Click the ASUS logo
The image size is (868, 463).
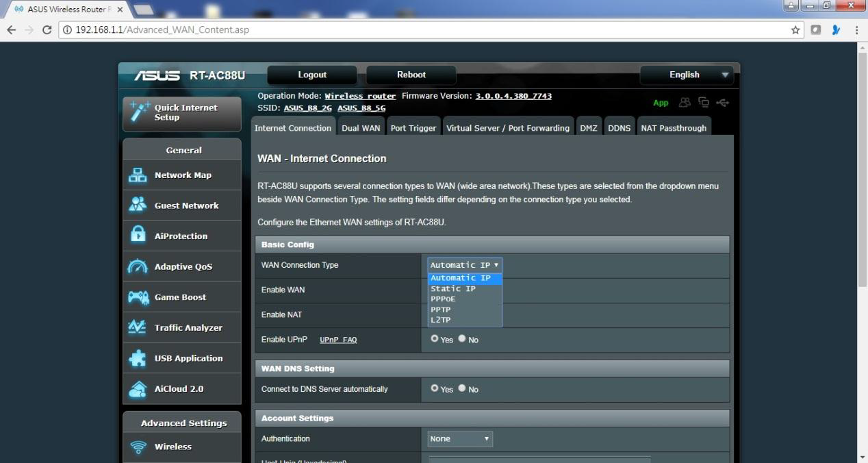coord(157,75)
